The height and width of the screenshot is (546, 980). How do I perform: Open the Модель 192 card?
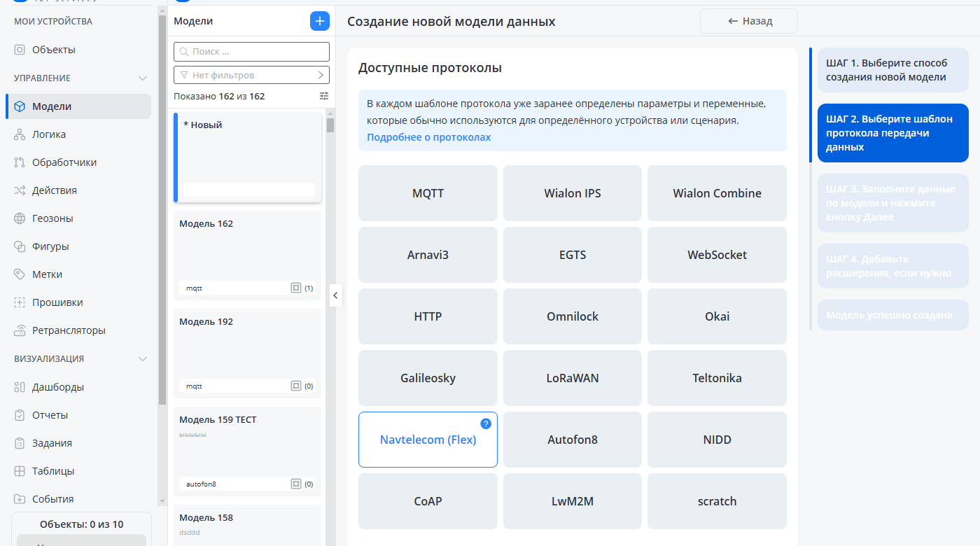pos(247,353)
